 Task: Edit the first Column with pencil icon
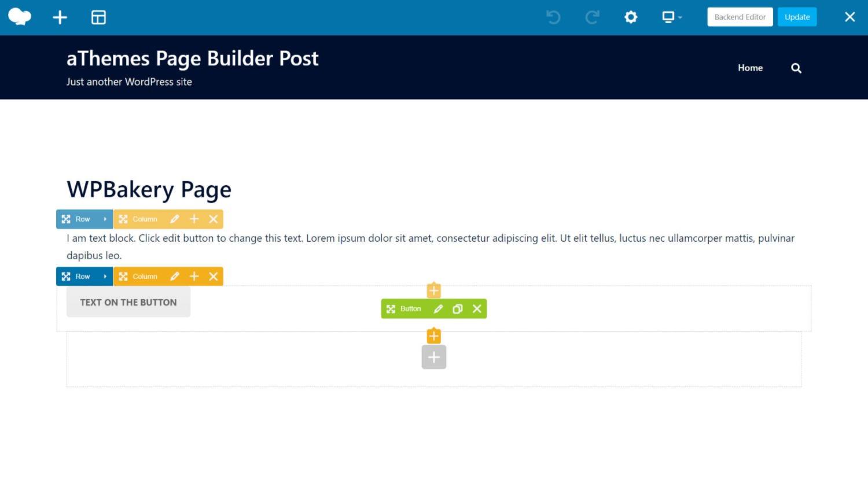[x=175, y=219]
